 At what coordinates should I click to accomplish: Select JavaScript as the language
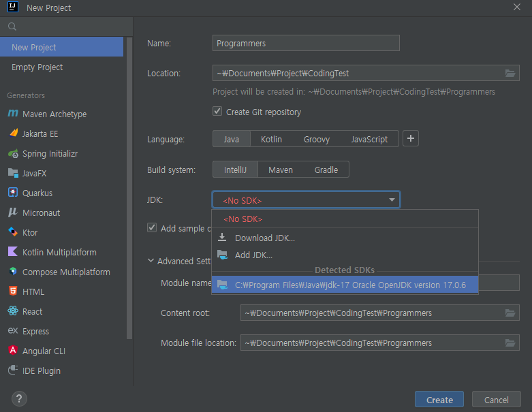(x=369, y=139)
